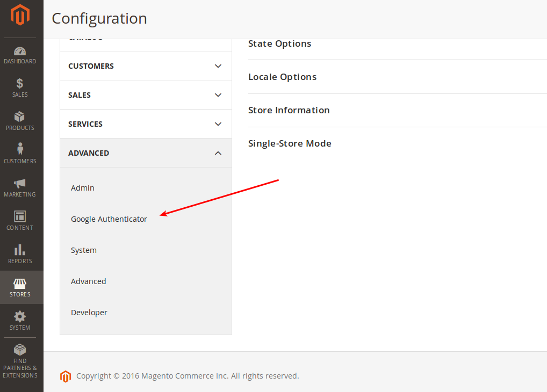Select the Stores storefront icon
This screenshot has height=392, width=547.
20,288
